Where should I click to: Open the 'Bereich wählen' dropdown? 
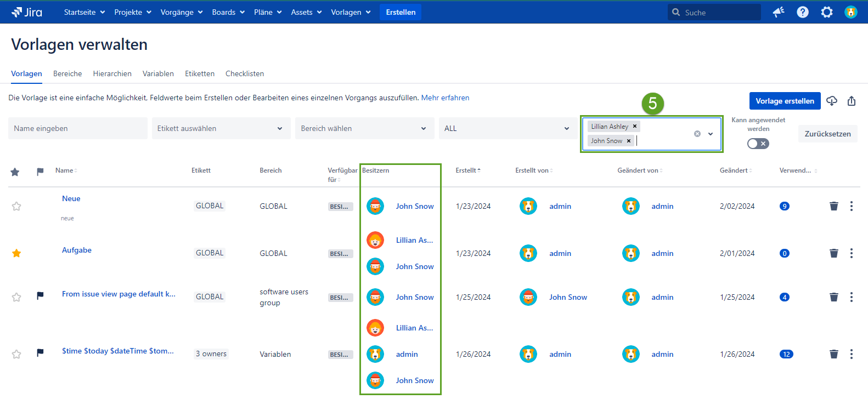point(364,128)
